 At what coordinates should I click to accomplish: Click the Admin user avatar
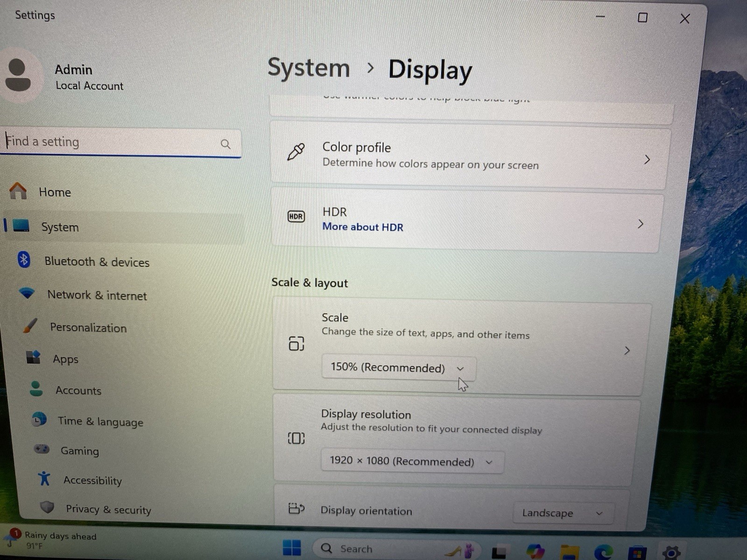point(18,75)
